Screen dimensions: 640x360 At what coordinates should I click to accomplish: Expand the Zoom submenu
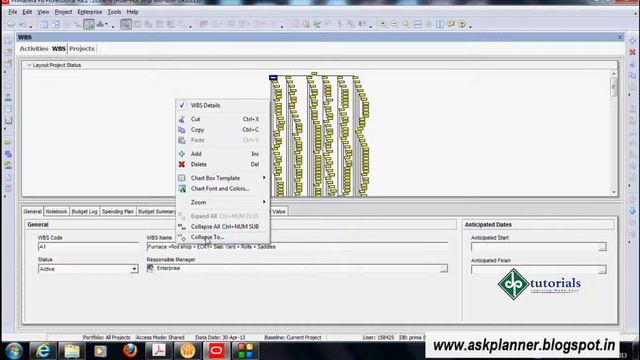(x=223, y=202)
